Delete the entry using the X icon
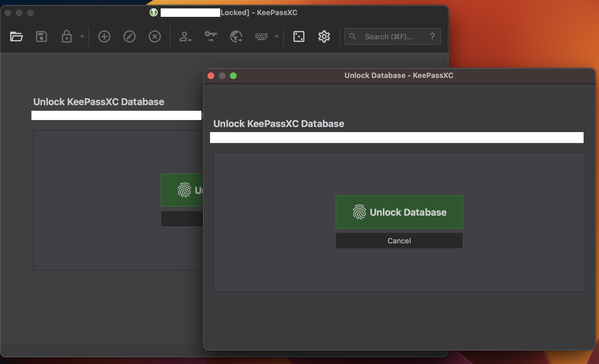The width and height of the screenshot is (599, 364). [155, 36]
